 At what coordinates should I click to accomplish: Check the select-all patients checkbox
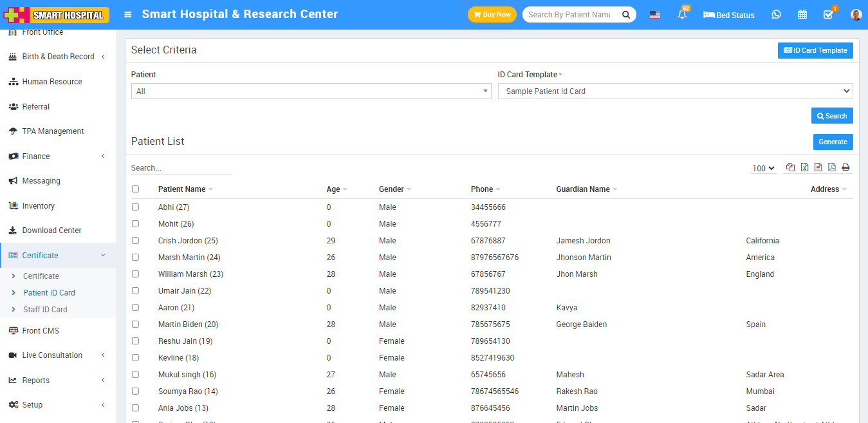click(x=135, y=189)
